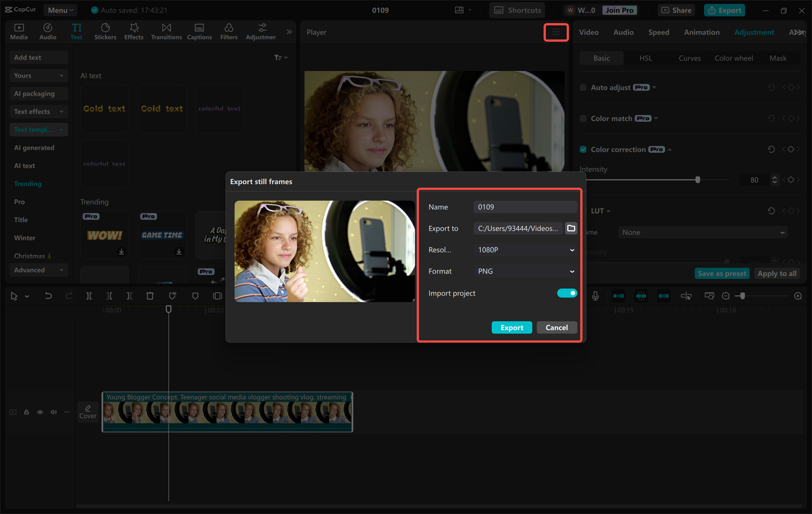Cancel the Export still frames dialog
This screenshot has height=514, width=812.
(556, 327)
